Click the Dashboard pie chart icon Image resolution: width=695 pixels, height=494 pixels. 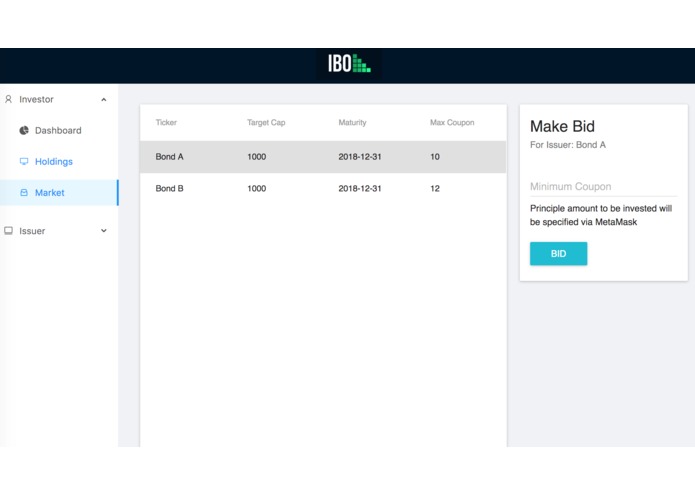click(x=24, y=130)
